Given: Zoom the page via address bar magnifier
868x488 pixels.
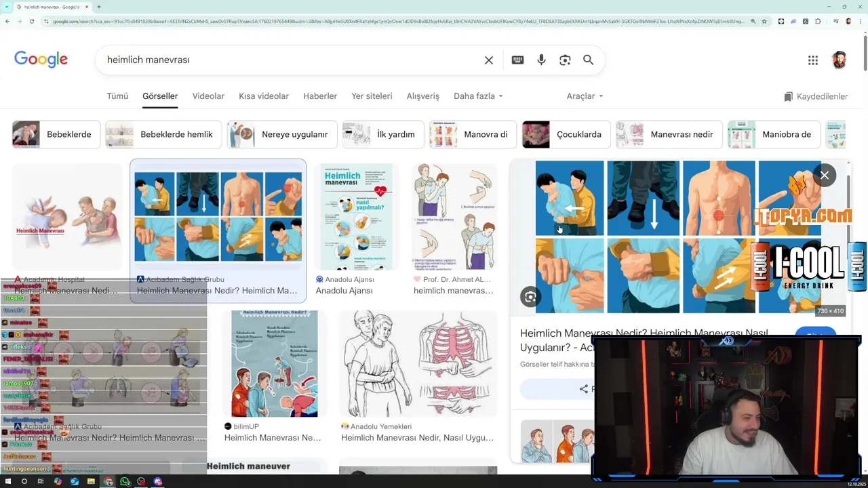Looking at the screenshot, I should (x=753, y=21).
